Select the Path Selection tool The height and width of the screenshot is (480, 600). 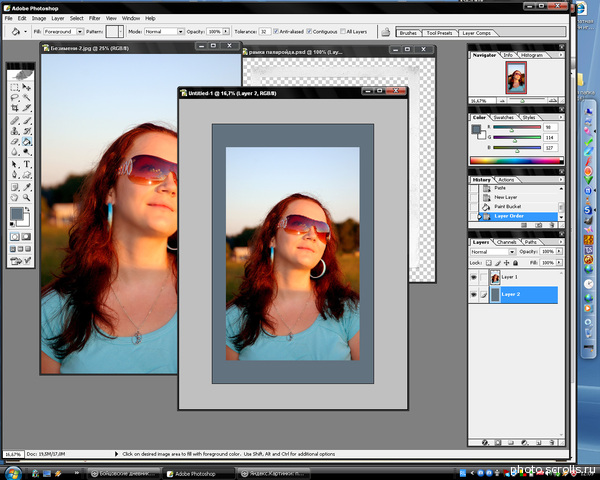point(15,165)
